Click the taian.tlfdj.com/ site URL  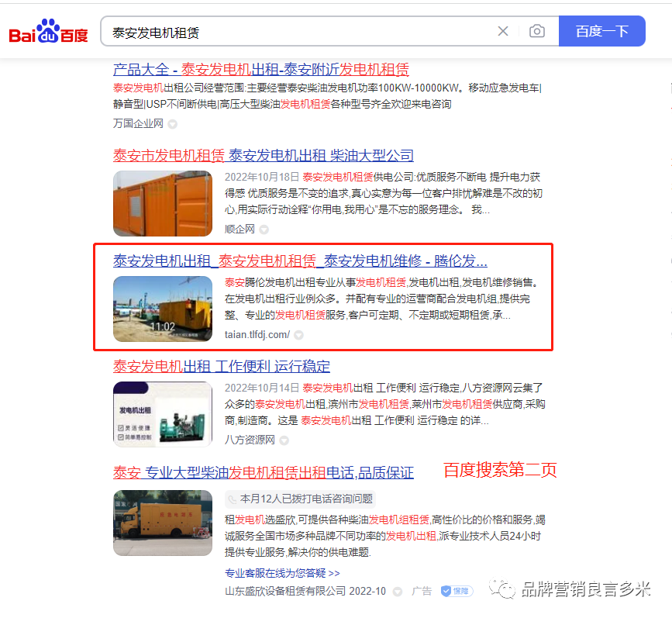257,334
